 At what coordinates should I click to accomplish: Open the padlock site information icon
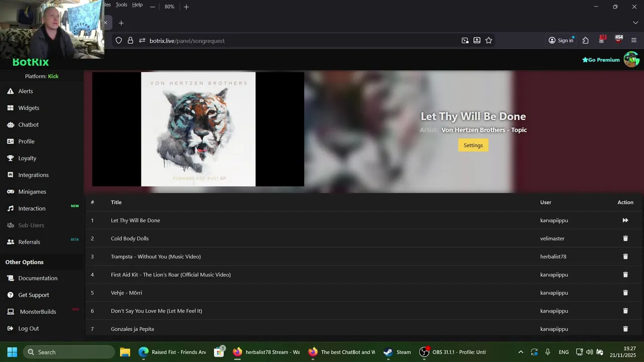[130, 41]
